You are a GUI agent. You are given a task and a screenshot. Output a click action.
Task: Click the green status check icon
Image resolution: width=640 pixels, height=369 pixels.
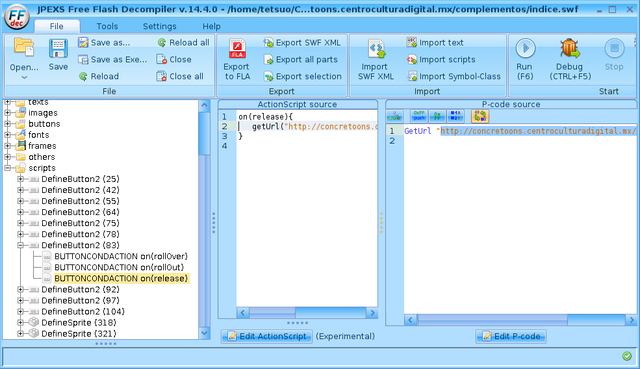627,356
